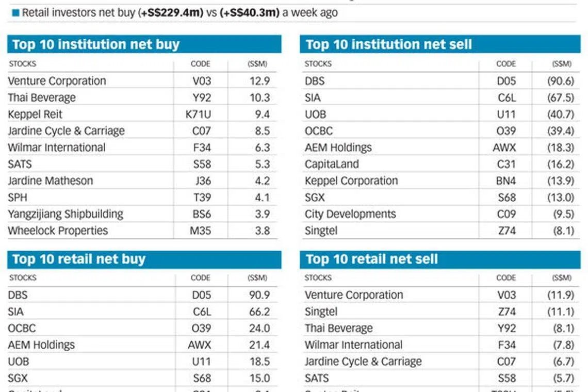Click Singtel in the retail net sell table
Image resolution: width=588 pixels, height=392 pixels.
click(321, 312)
